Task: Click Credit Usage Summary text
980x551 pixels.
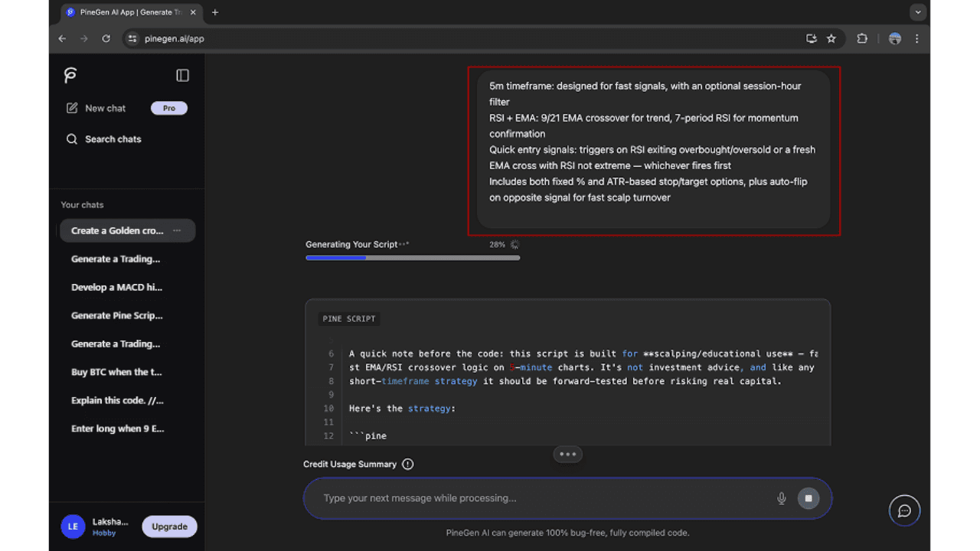Action: tap(350, 464)
